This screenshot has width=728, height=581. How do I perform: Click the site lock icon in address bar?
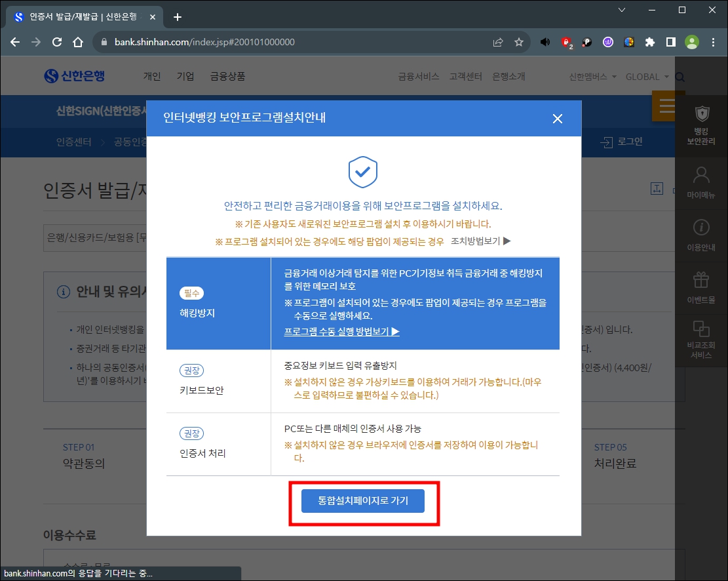pyautogui.click(x=104, y=43)
